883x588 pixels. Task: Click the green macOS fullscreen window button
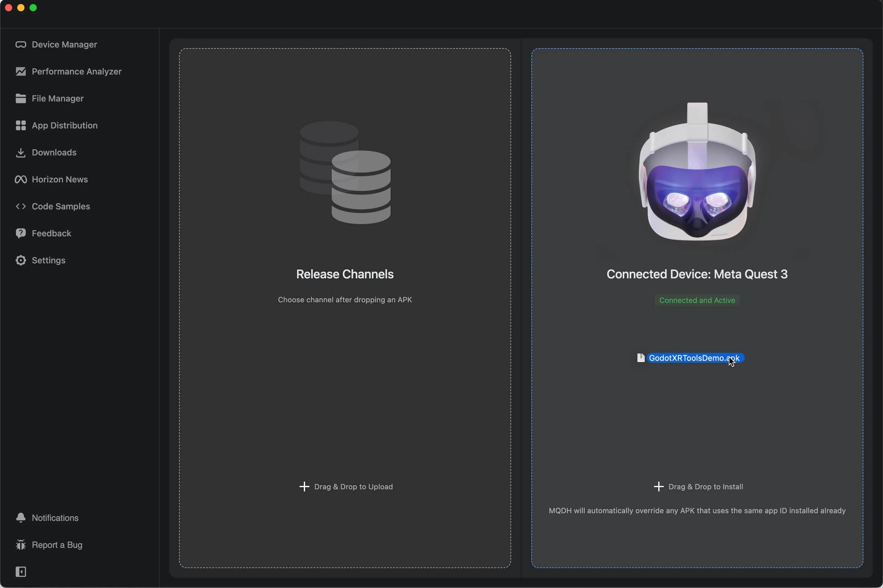point(33,8)
